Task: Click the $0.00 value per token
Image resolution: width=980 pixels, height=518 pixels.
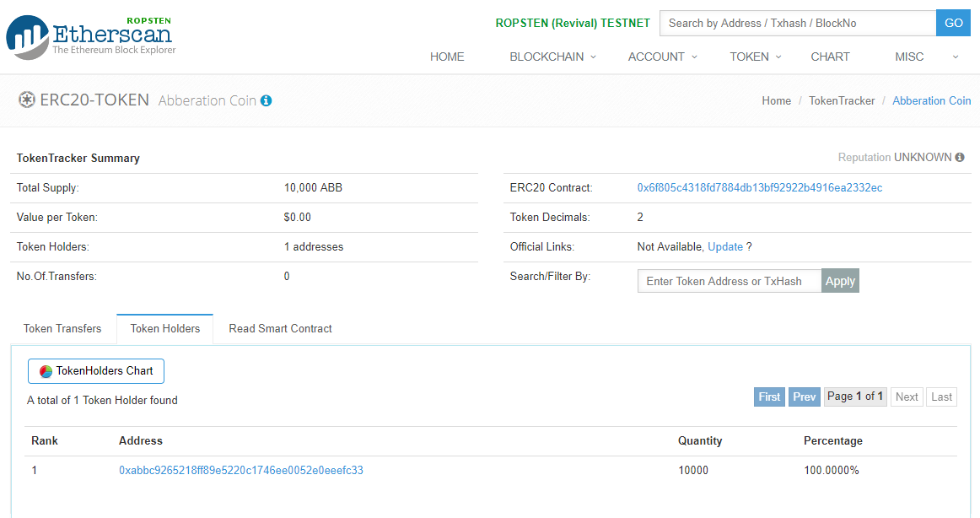Action: tap(297, 218)
